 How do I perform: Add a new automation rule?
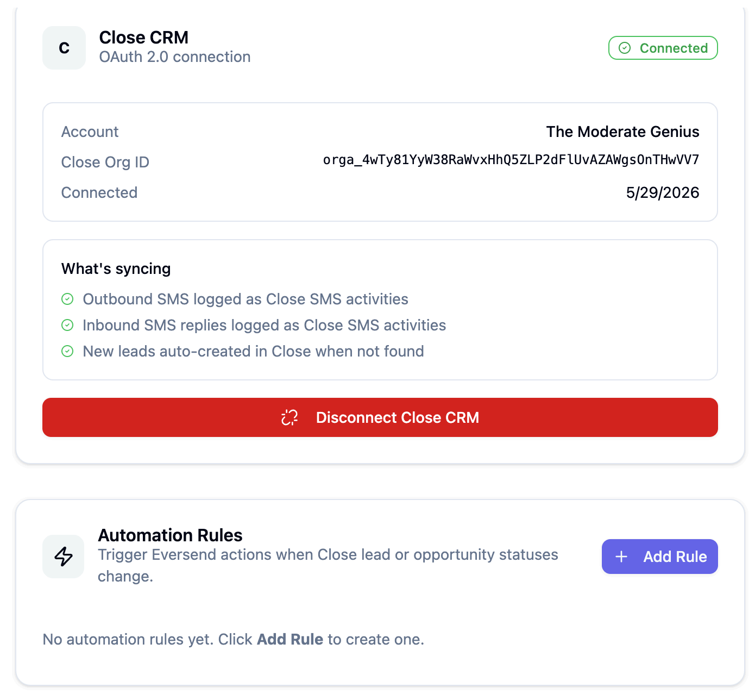[659, 557]
